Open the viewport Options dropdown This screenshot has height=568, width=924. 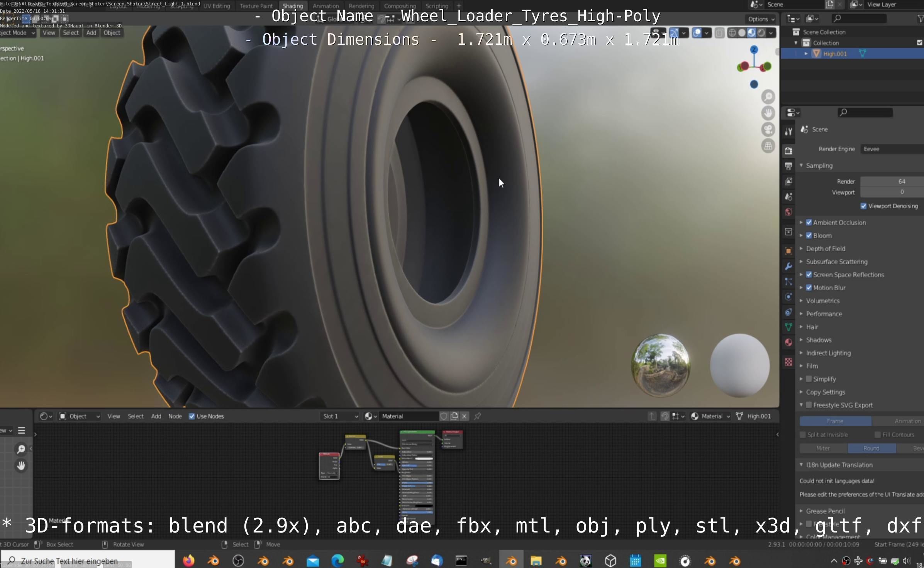[761, 19]
